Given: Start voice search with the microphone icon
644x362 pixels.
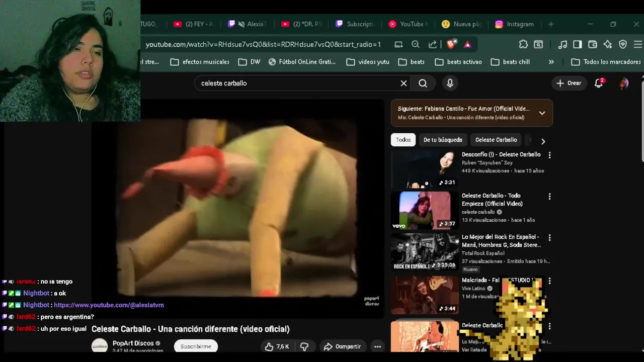Looking at the screenshot, I should [x=450, y=83].
